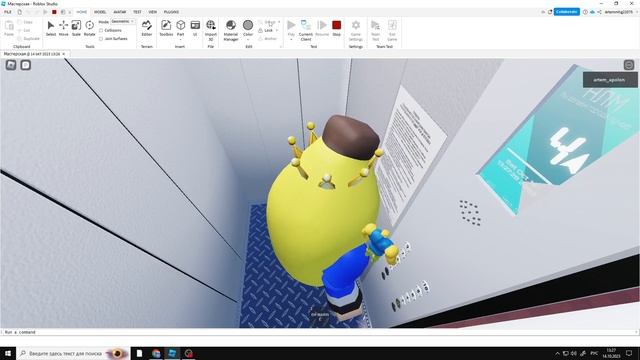640x360 pixels.
Task: Insert a new Part
Action: pyautogui.click(x=180, y=27)
